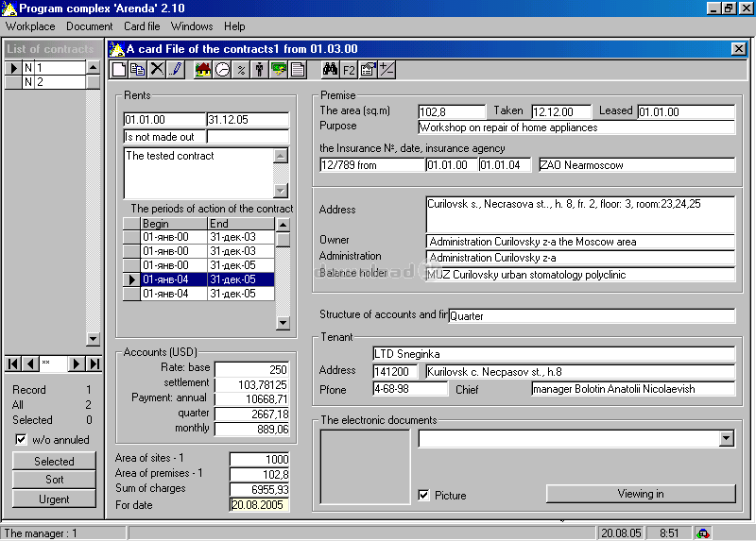756x541 pixels.
Task: Click the binoculars search toolbar icon
Action: coord(330,70)
